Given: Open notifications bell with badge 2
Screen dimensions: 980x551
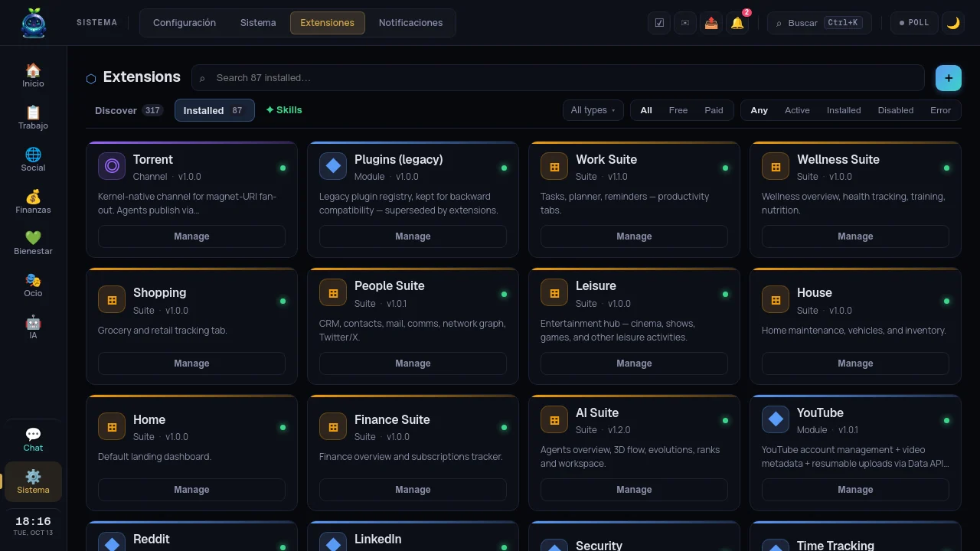Looking at the screenshot, I should tap(737, 23).
